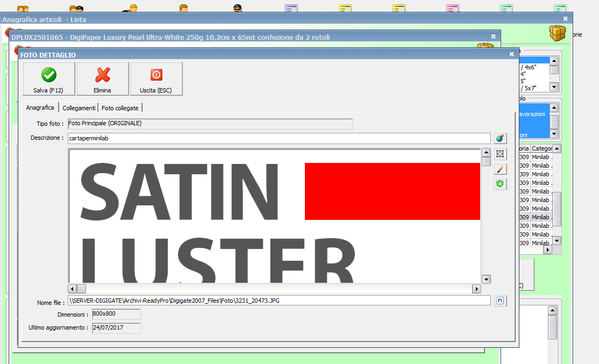599x364 pixels.
Task: Click the image preview scroll-up arrow
Action: click(x=486, y=152)
